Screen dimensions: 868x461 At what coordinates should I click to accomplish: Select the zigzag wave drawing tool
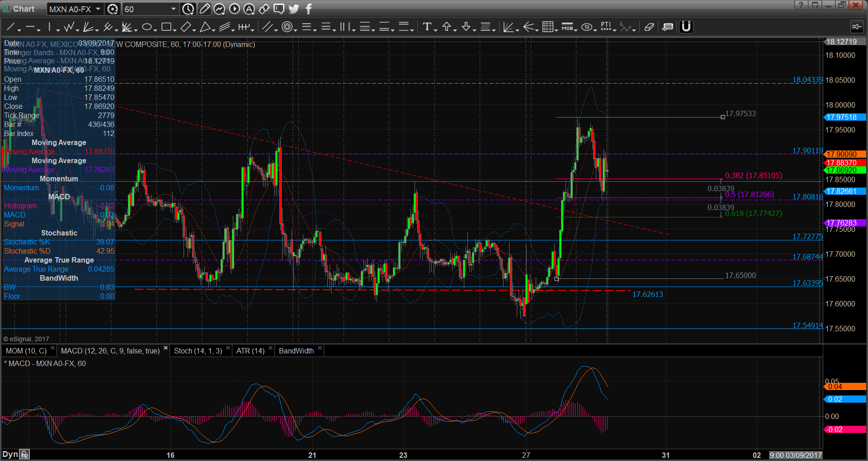[x=69, y=27]
